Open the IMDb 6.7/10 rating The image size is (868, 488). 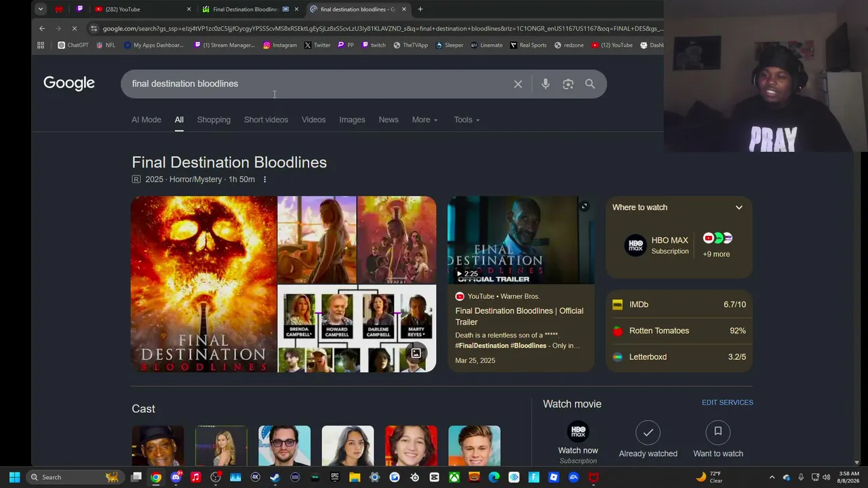pos(679,305)
